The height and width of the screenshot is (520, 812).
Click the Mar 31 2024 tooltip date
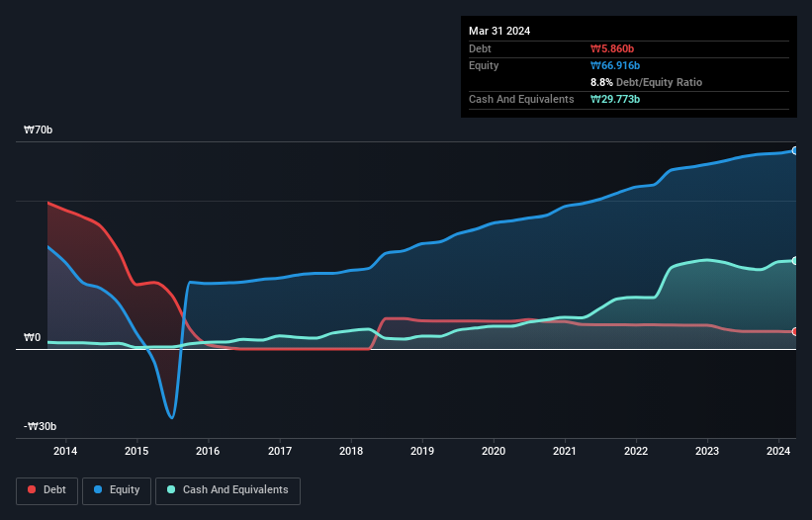[x=499, y=31]
